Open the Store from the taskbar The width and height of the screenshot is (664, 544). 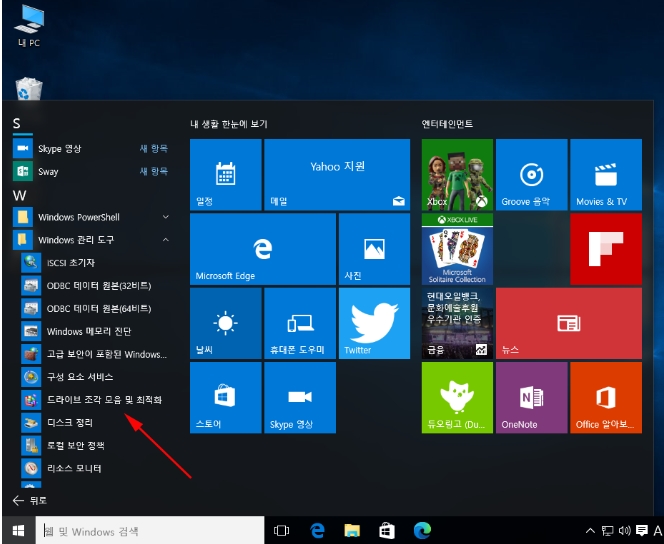387,530
